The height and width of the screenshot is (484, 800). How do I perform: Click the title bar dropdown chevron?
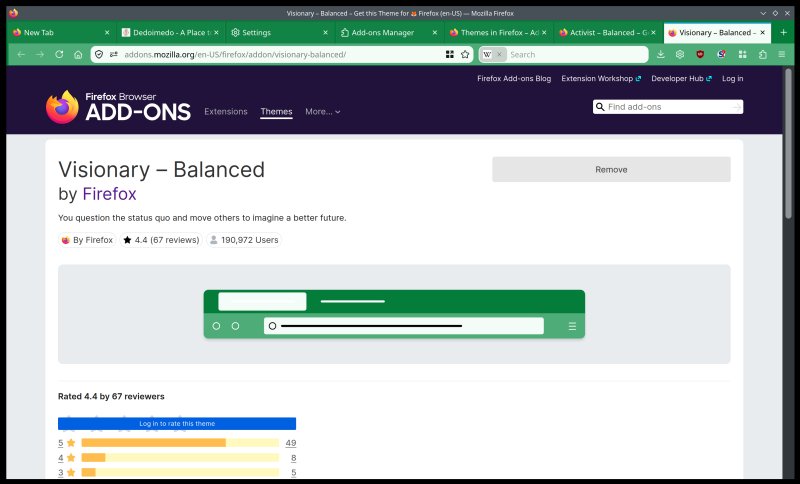pyautogui.click(x=763, y=13)
